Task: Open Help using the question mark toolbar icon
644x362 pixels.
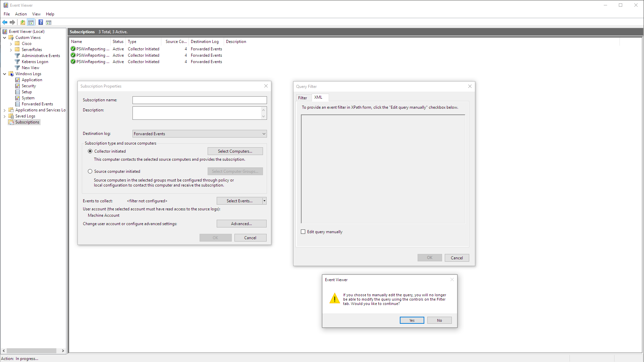Action: (x=41, y=22)
